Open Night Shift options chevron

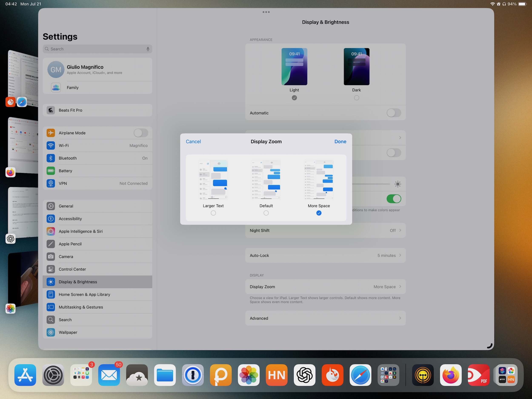[400, 230]
